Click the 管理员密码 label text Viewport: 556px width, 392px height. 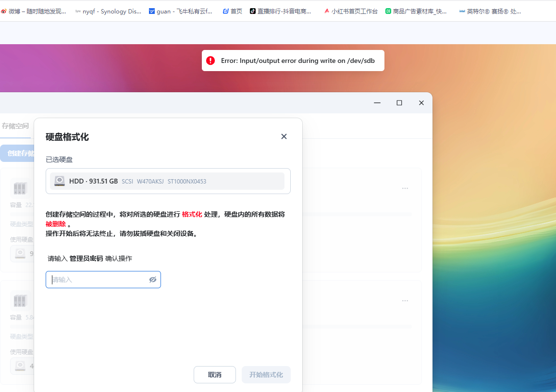[x=86, y=258]
